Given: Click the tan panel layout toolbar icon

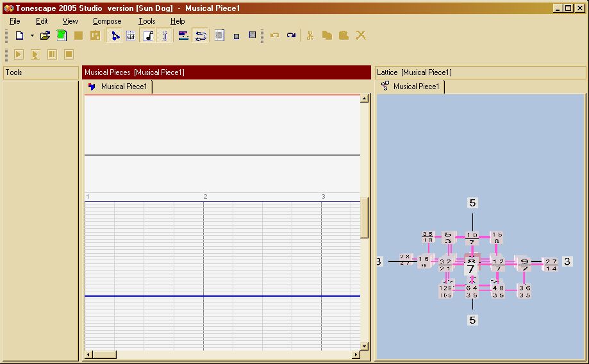Looking at the screenshot, I should 95,36.
